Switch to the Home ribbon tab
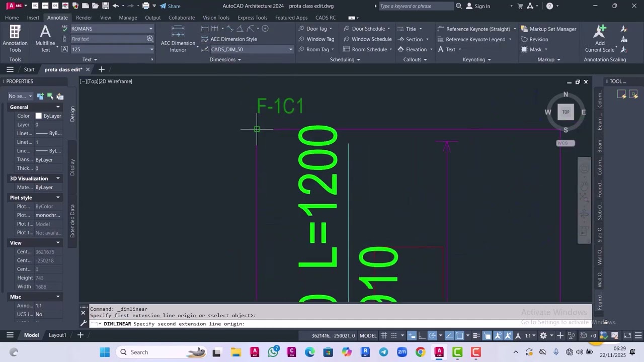 click(x=12, y=18)
